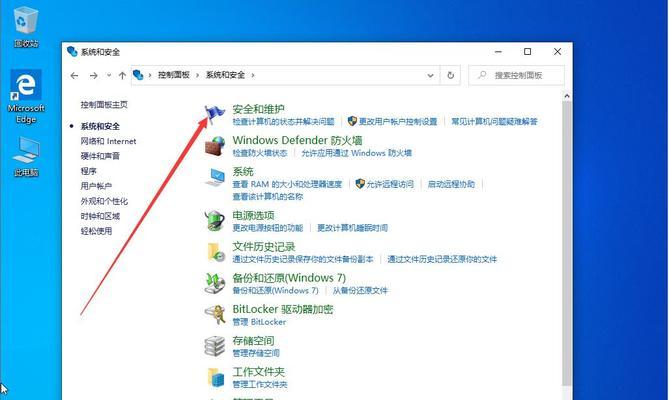Open the Recycle Bin desktop icon

pos(26,27)
